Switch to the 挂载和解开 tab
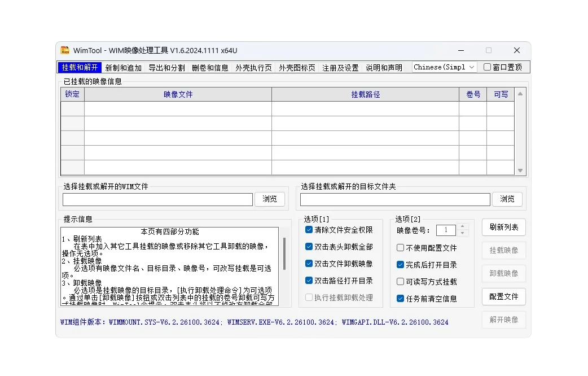Screen dimensions: 588x376 click(x=80, y=68)
